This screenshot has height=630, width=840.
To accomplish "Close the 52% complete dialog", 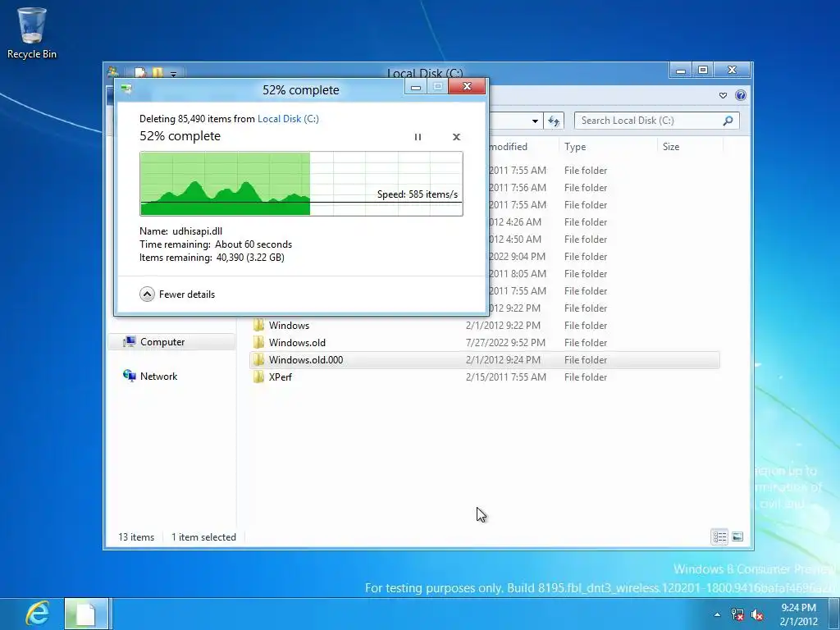I will [467, 87].
